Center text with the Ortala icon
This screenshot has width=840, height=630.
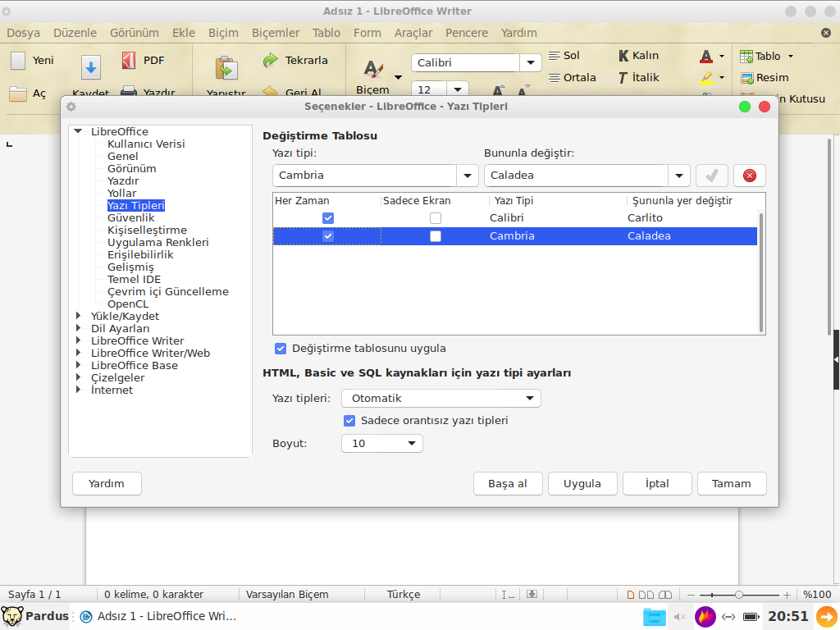click(555, 78)
